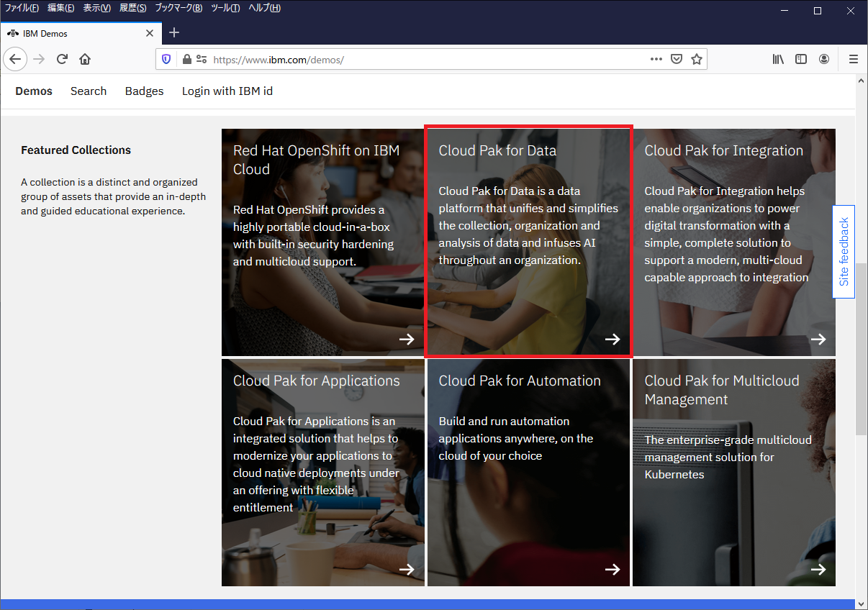This screenshot has height=610, width=868.
Task: Toggle the sidebar view icon
Action: 800,59
